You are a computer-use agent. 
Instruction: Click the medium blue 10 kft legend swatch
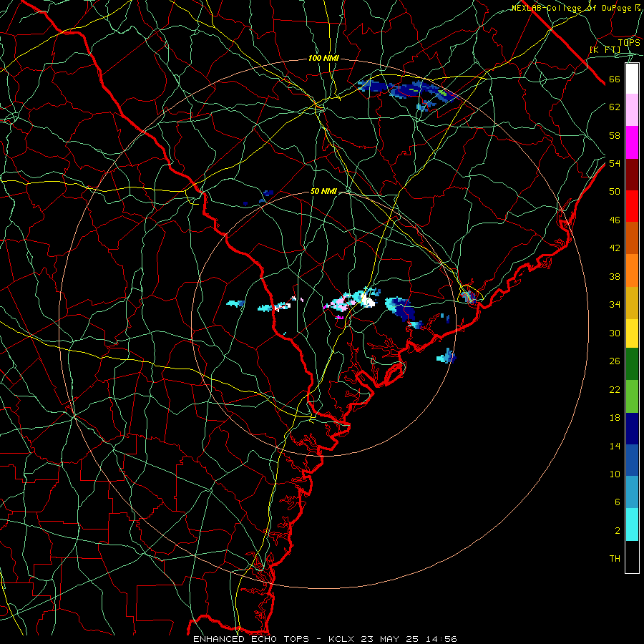pyautogui.click(x=632, y=460)
